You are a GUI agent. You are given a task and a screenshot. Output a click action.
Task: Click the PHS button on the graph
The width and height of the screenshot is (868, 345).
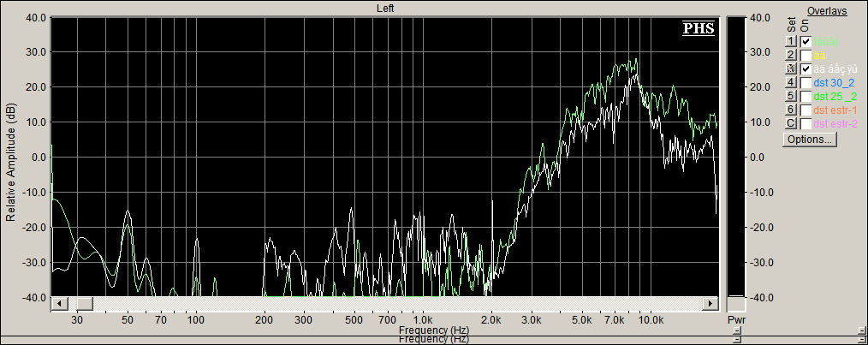[698, 28]
